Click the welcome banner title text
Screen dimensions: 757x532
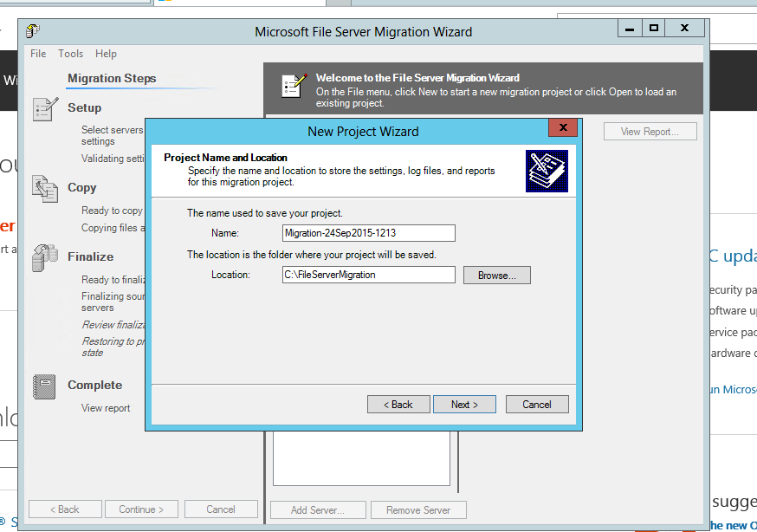point(417,78)
